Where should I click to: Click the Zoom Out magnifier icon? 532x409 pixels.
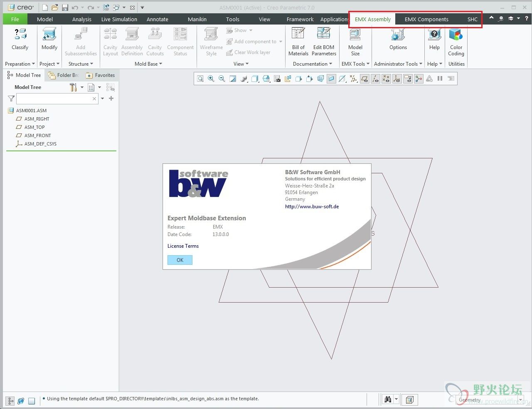tap(222, 79)
